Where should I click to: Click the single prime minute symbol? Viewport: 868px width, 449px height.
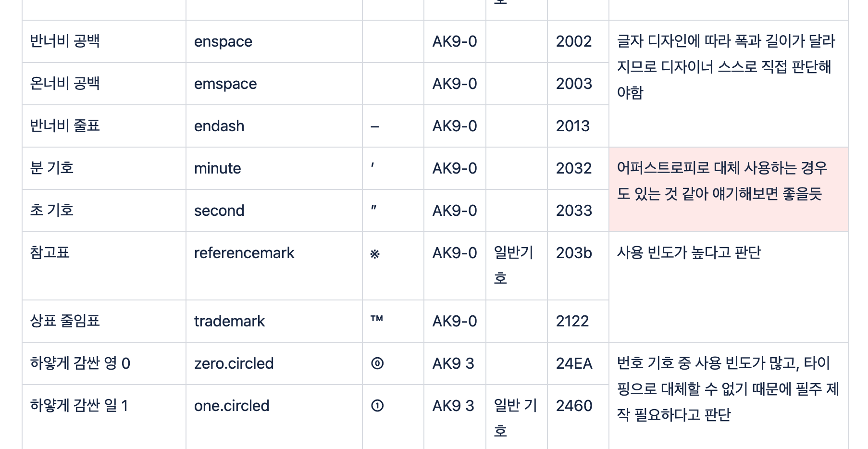372,166
